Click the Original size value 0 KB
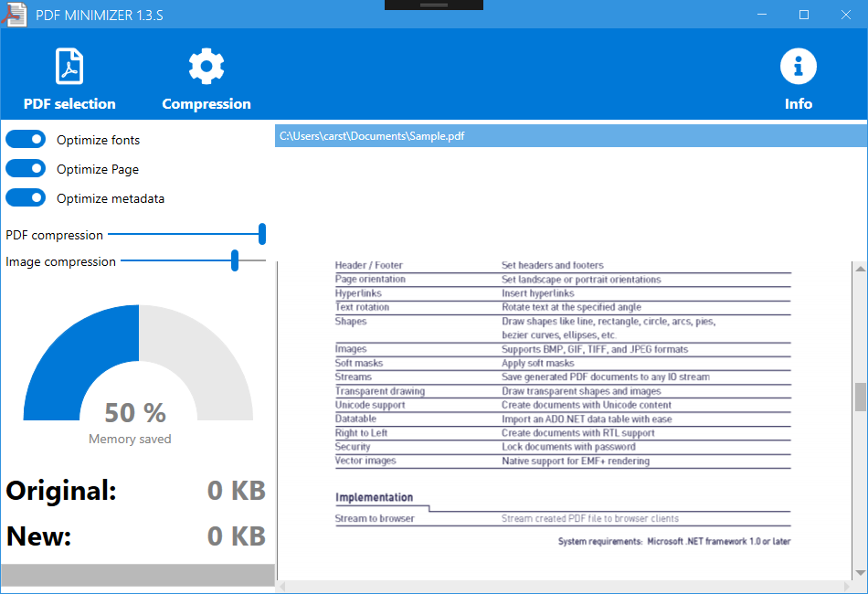The width and height of the screenshot is (868, 594). 237,491
